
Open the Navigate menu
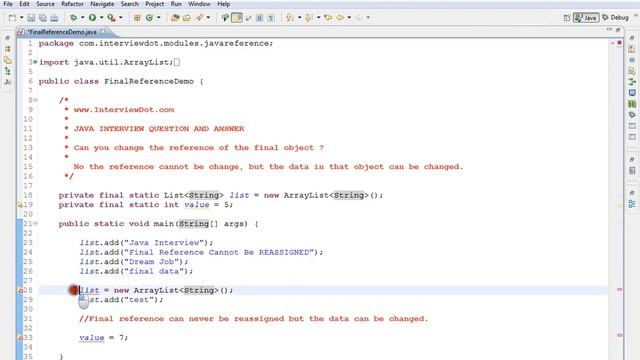click(102, 4)
